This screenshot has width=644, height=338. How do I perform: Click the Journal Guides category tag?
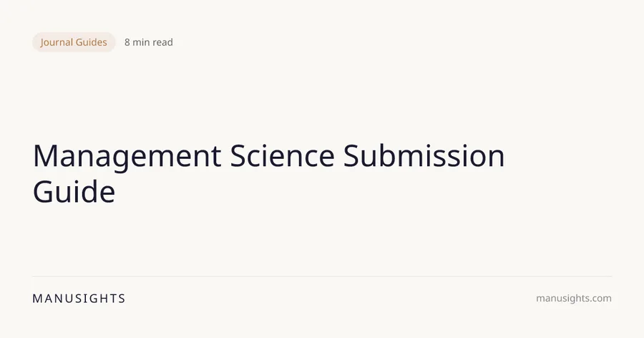pyautogui.click(x=74, y=42)
